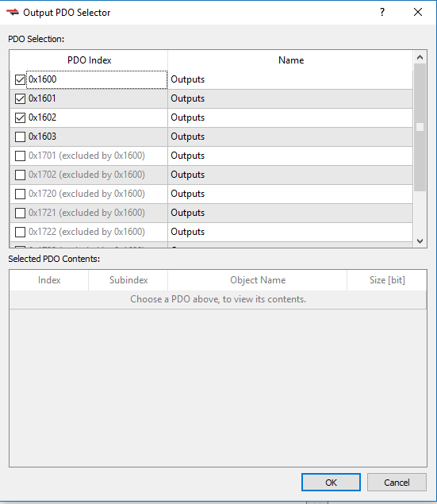Image resolution: width=437 pixels, height=504 pixels.
Task: Click the Outputs cell in 0x1702 row
Action: (x=290, y=175)
